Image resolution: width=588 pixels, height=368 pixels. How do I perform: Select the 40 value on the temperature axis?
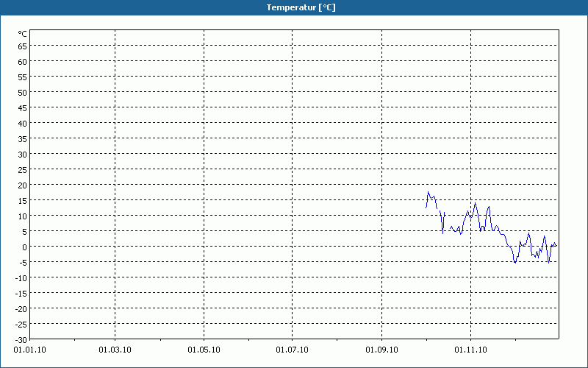[23, 124]
